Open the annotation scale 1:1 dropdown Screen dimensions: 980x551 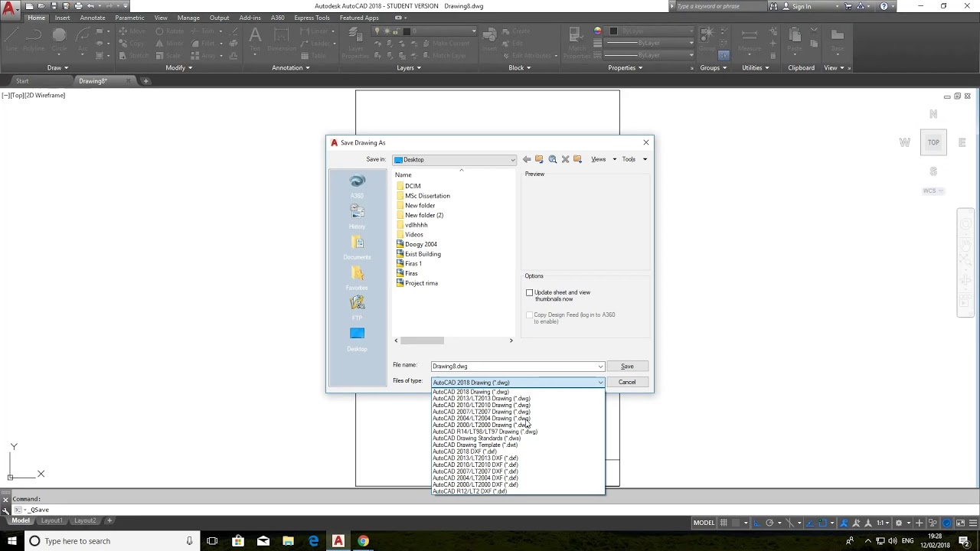click(883, 523)
